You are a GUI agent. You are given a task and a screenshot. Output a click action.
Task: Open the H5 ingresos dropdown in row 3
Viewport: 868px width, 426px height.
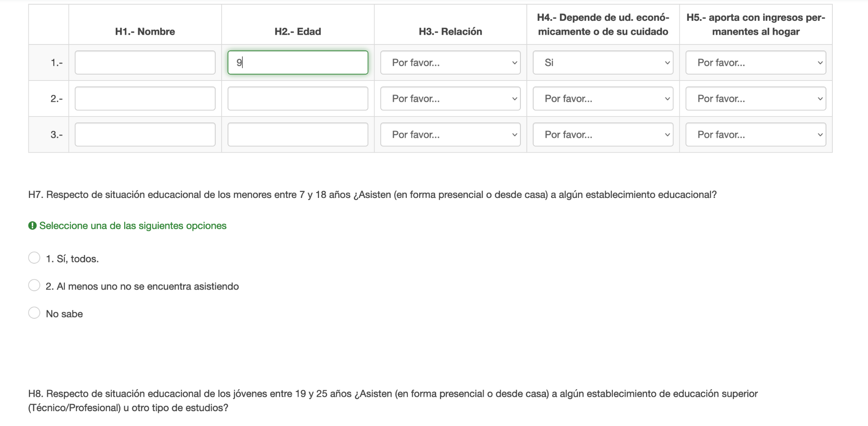(755, 135)
